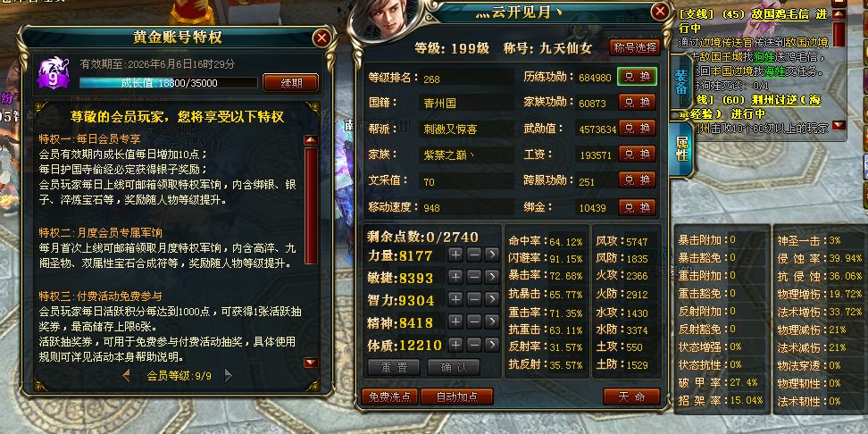Click the 续期 renew button
Image resolution: width=868 pixels, height=434 pixels.
tap(290, 83)
